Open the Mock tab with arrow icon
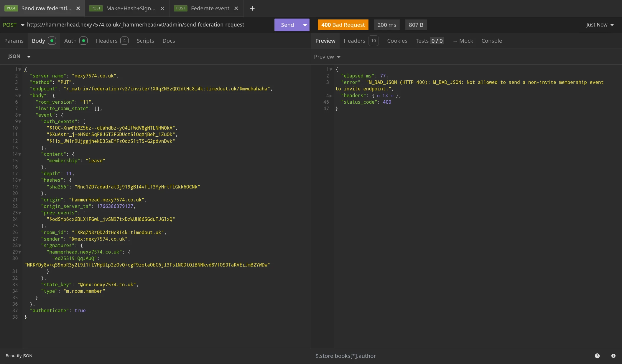Screen dimensions: 622x364 point(463,41)
